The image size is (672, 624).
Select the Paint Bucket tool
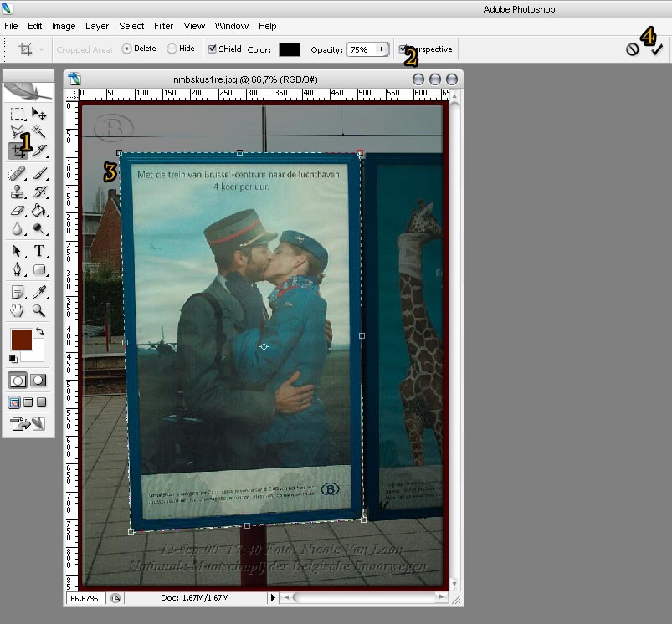pos(39,210)
